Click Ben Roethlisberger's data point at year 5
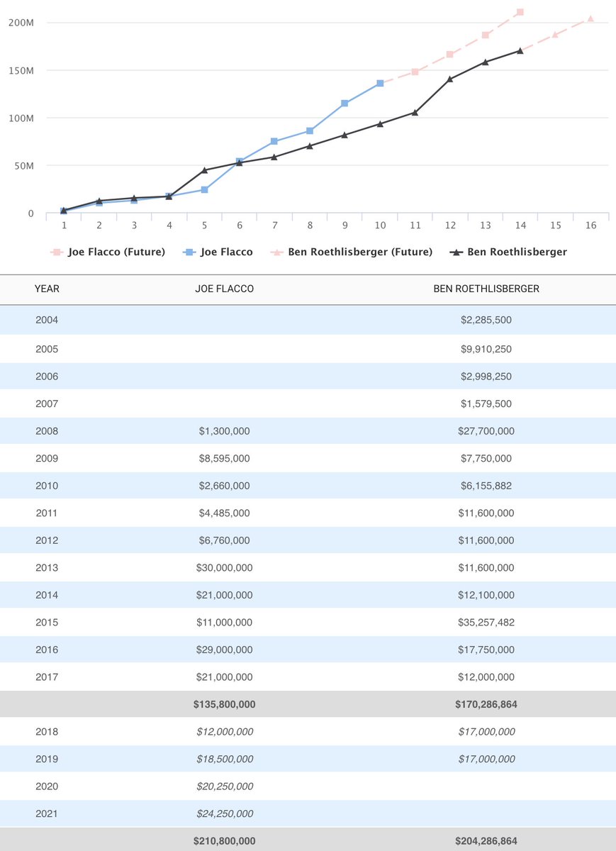The image size is (616, 851). pyautogui.click(x=204, y=170)
